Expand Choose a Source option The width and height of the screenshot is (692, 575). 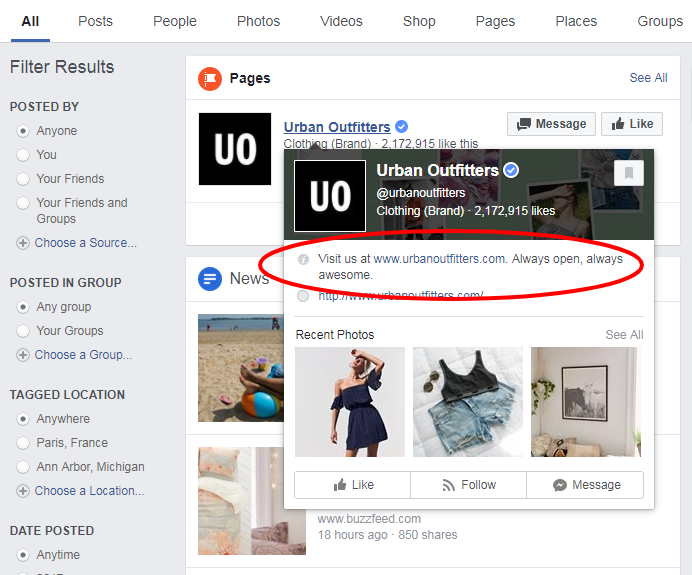(x=76, y=243)
